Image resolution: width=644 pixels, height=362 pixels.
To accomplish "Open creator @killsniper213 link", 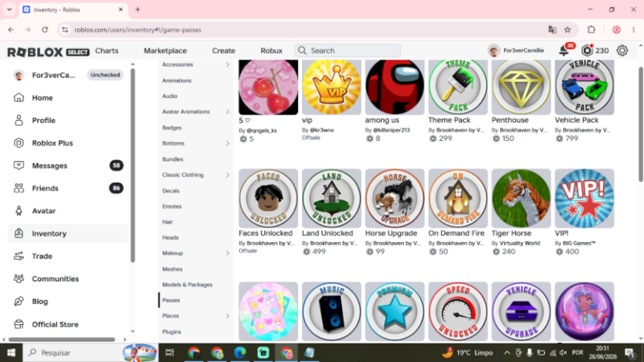I will (x=391, y=130).
